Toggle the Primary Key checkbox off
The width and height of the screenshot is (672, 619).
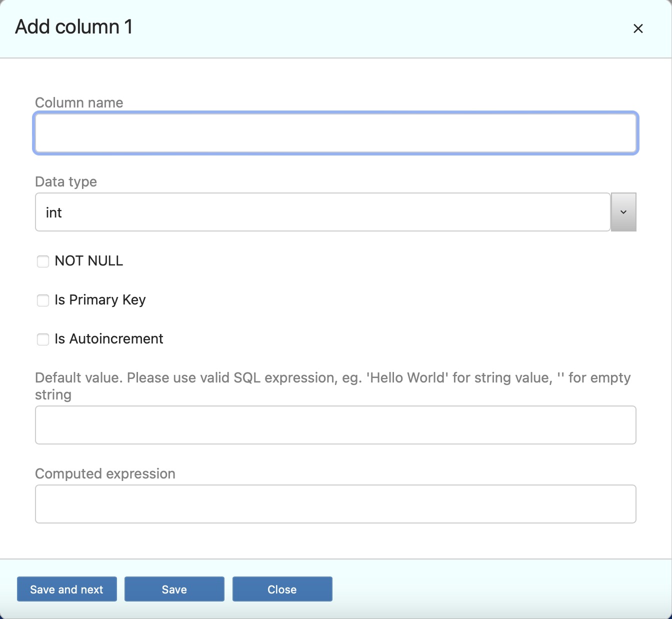[x=43, y=300]
